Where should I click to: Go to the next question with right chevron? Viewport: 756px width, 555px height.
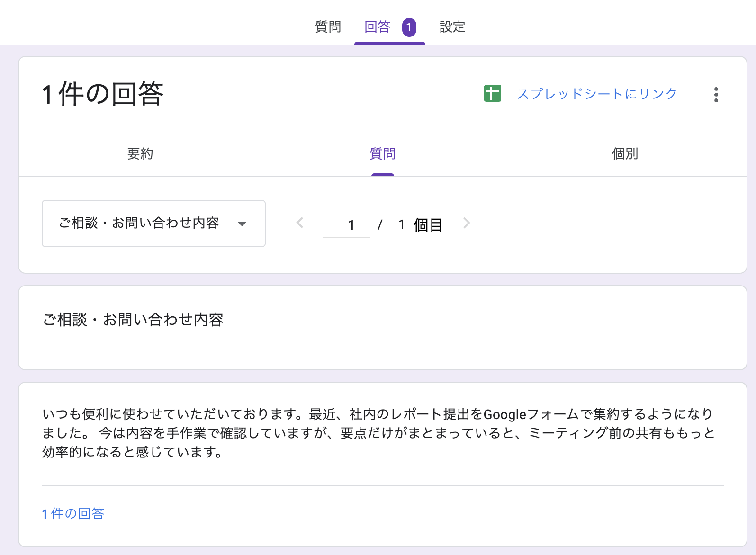[x=467, y=223]
